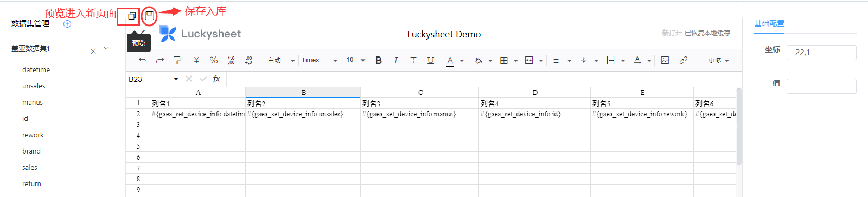Click the redo arrow icon
Image resolution: width=868 pixels, height=197 pixels.
pyautogui.click(x=160, y=60)
